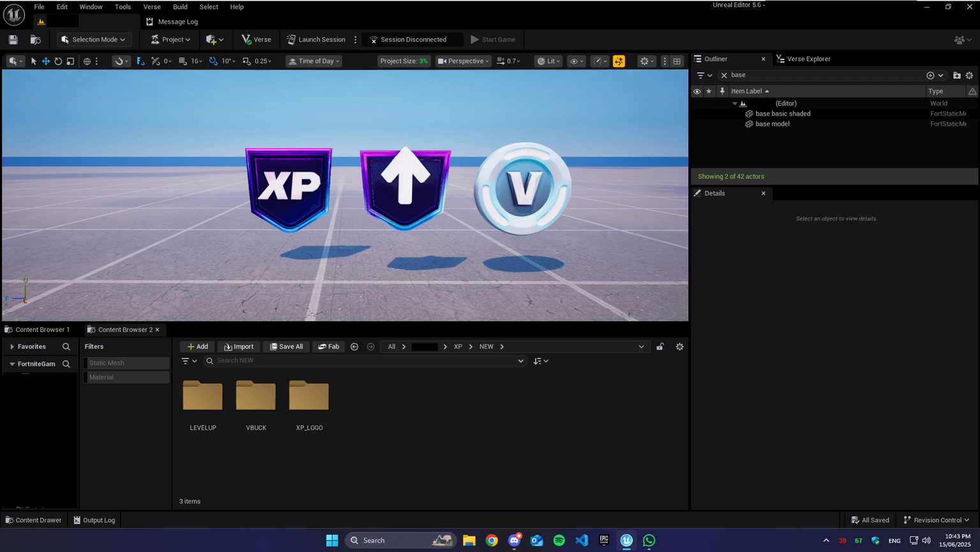980x552 pixels.
Task: Open the Selection Mode dropdown
Action: coord(94,40)
